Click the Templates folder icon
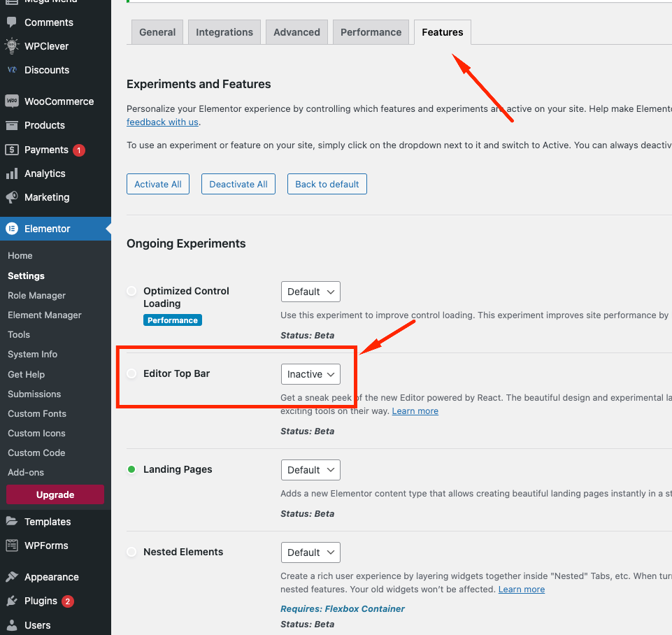 coord(12,522)
